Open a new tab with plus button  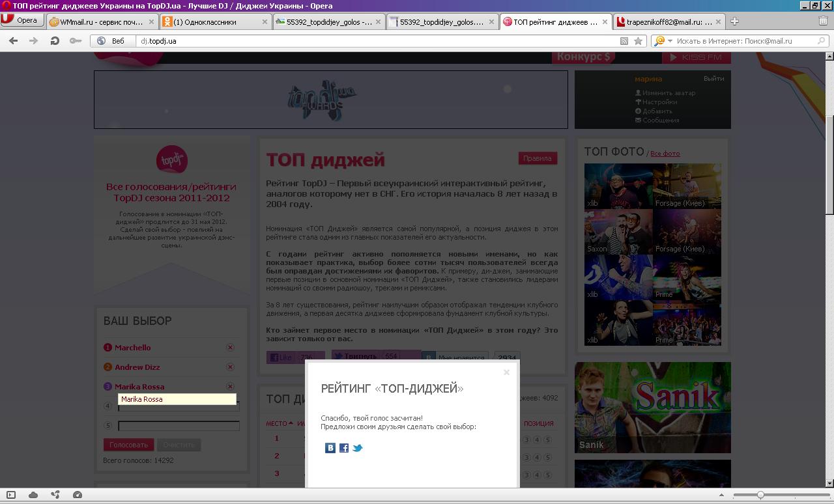coord(734,21)
